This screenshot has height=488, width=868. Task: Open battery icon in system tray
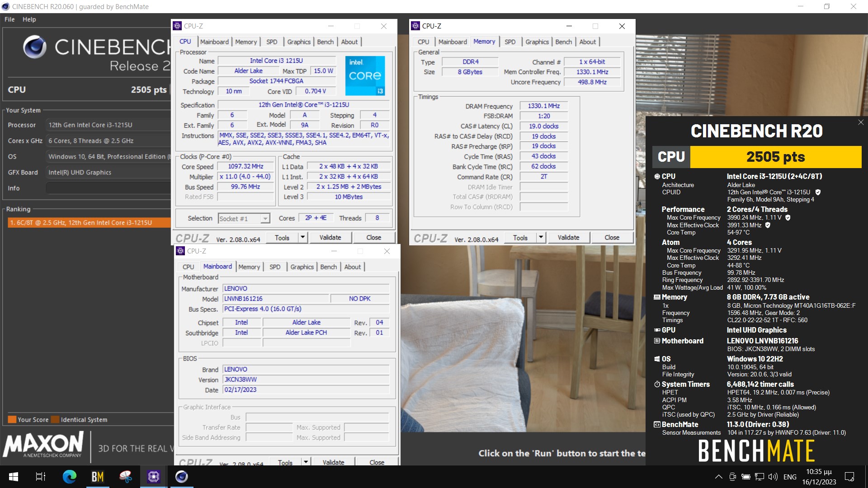pos(746,477)
